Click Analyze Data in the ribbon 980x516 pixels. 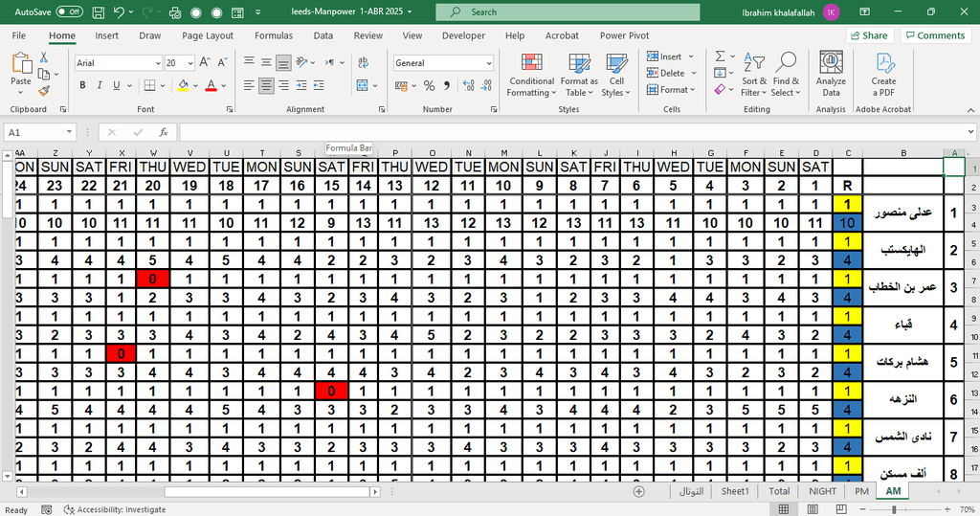click(x=831, y=75)
